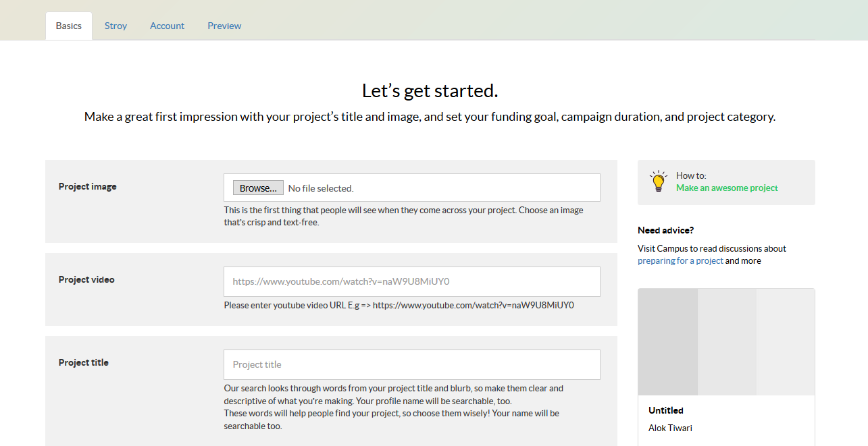Image resolution: width=868 pixels, height=446 pixels.
Task: Switch to the Basics tab
Action: click(69, 26)
